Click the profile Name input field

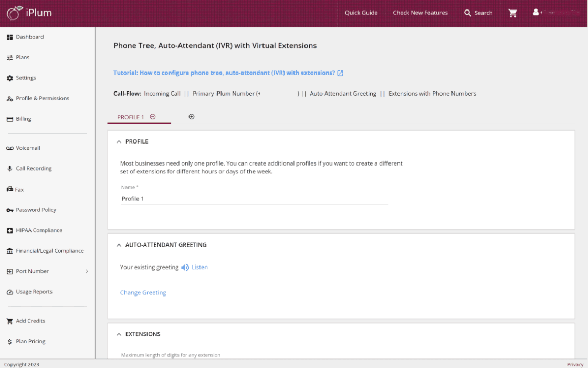pyautogui.click(x=254, y=199)
